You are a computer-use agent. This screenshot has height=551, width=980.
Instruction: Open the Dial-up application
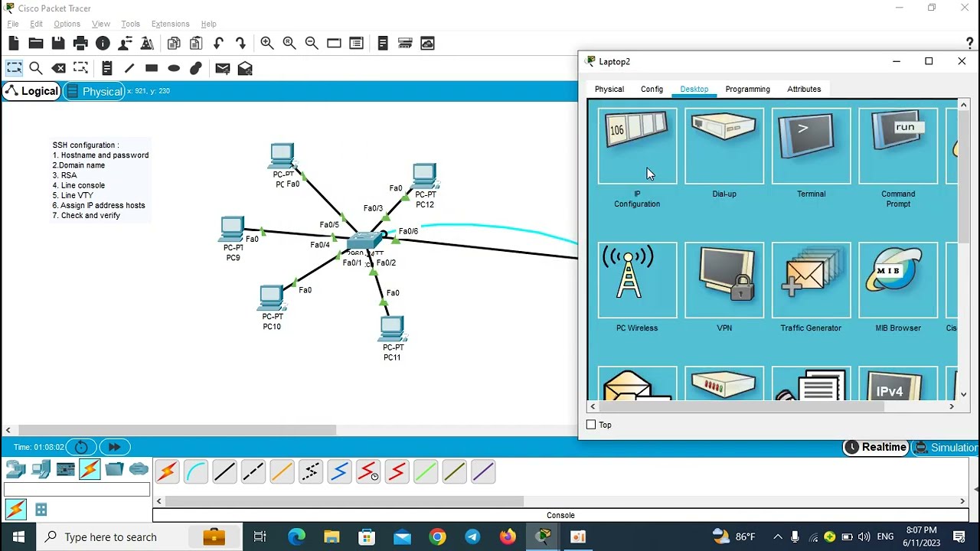pos(724,146)
